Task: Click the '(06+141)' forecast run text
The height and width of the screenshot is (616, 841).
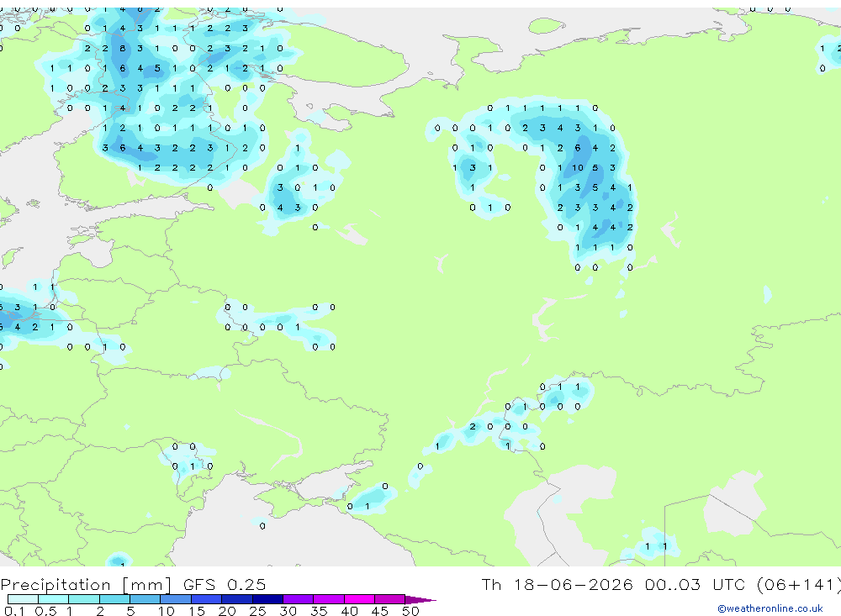Action: 800,584
